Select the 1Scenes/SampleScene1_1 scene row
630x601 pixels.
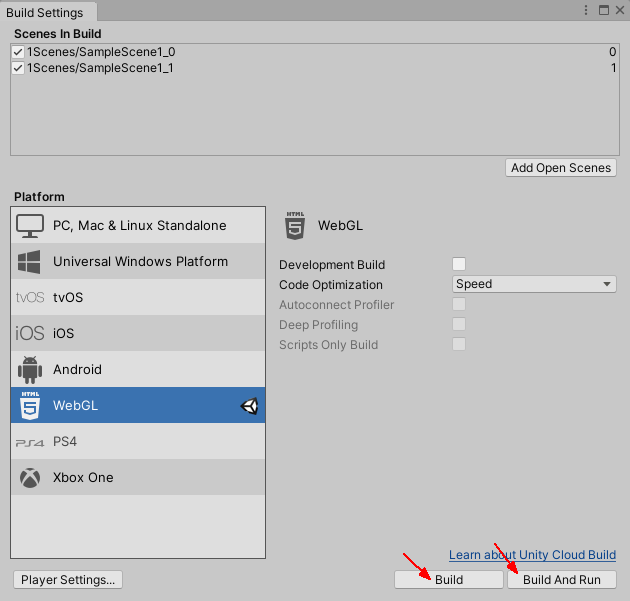pos(315,68)
